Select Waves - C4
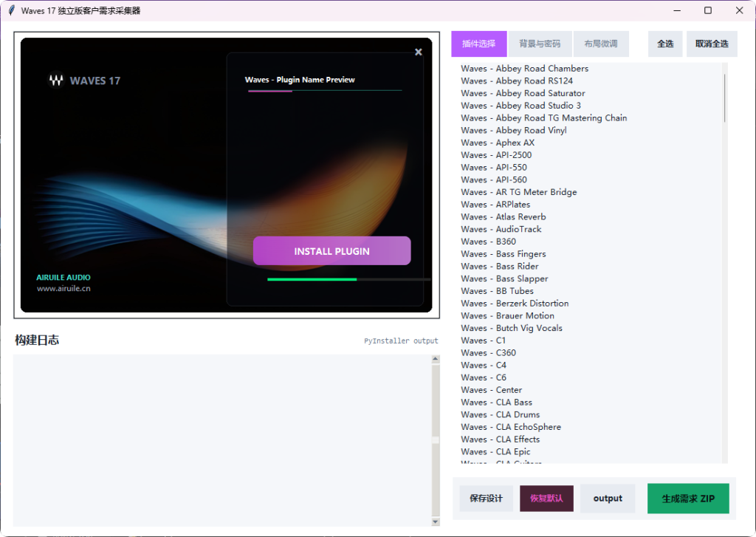The height and width of the screenshot is (537, 756). coord(484,365)
